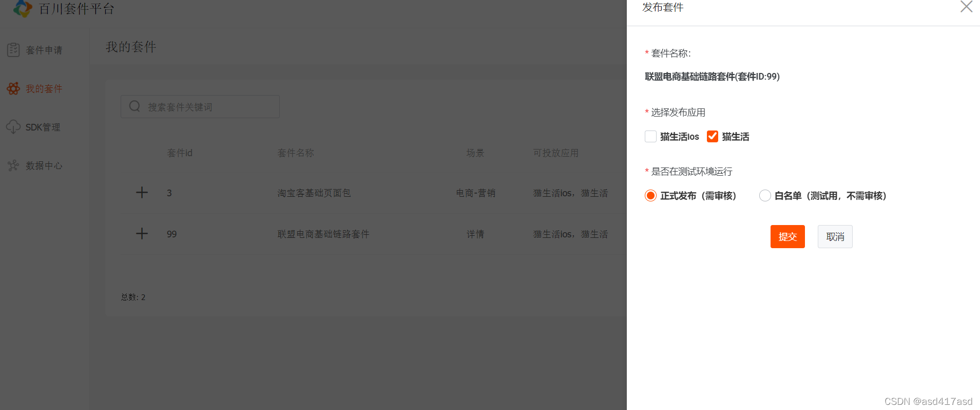The image size is (980, 410).
Task: Click the 场景 column header
Action: point(475,153)
